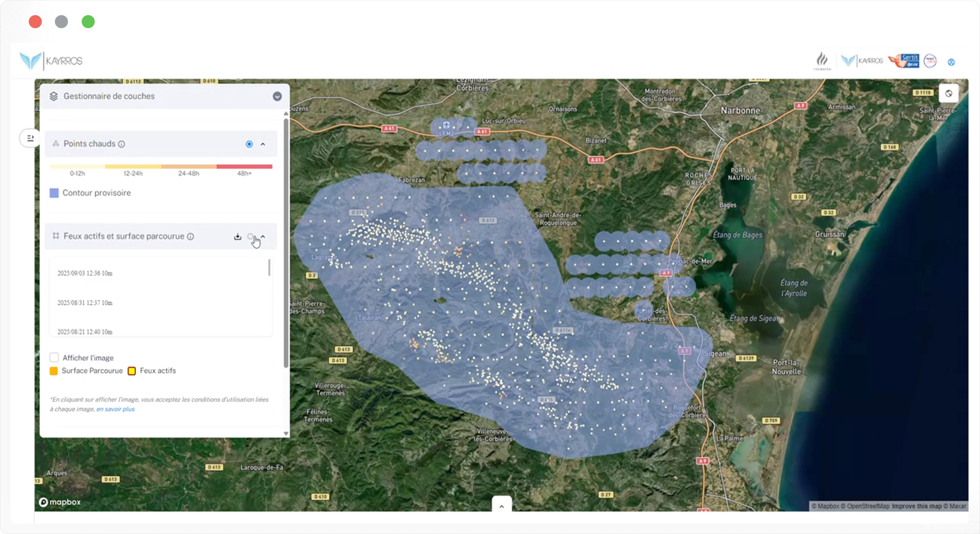Viewport: 980px width, 534px height.
Task: Click the globe basemap button on map
Action: pyautogui.click(x=949, y=93)
